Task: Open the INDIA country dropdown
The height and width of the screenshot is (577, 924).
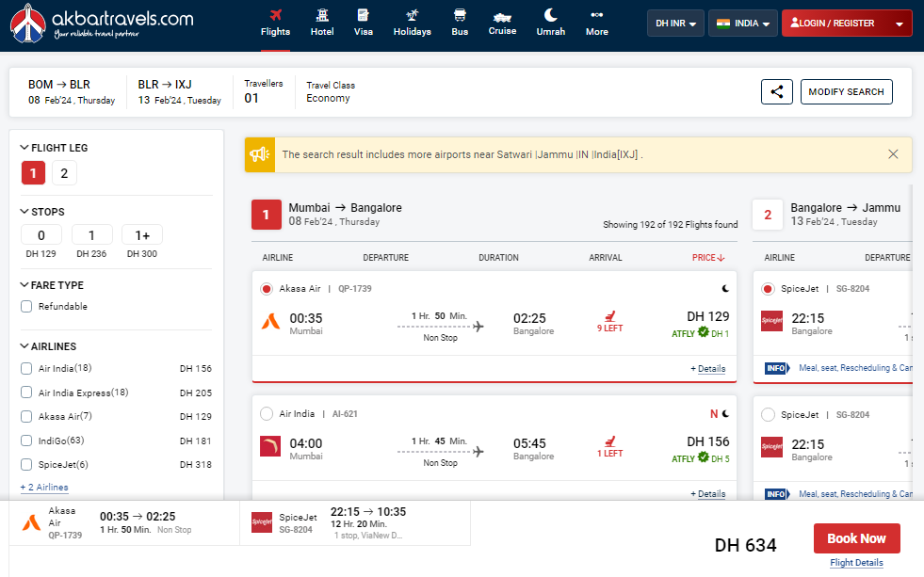Action: (742, 24)
